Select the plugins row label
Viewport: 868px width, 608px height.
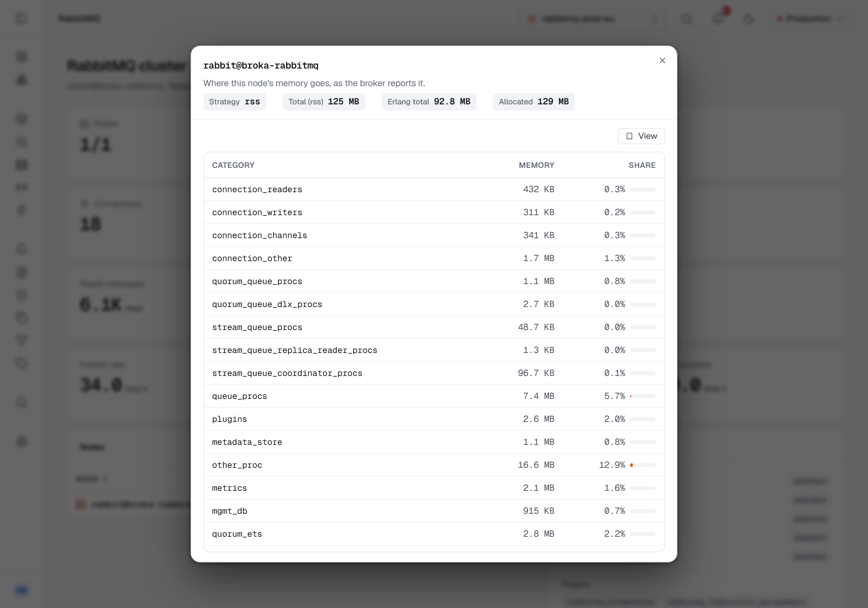[x=230, y=420]
